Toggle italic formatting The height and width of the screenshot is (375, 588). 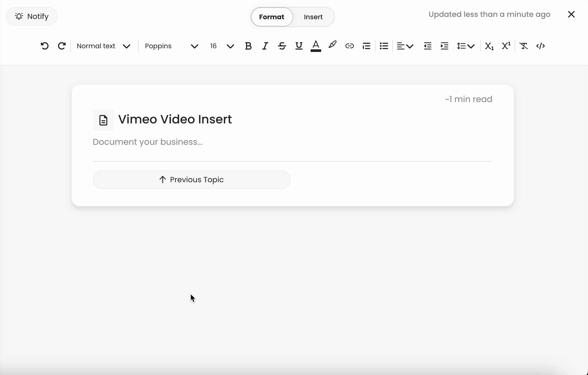pyautogui.click(x=265, y=46)
